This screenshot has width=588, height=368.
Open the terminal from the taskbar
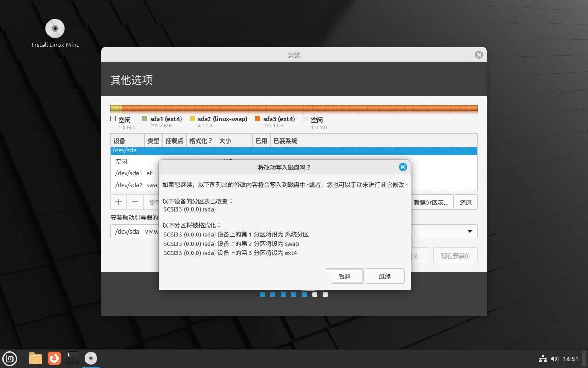[x=72, y=358]
